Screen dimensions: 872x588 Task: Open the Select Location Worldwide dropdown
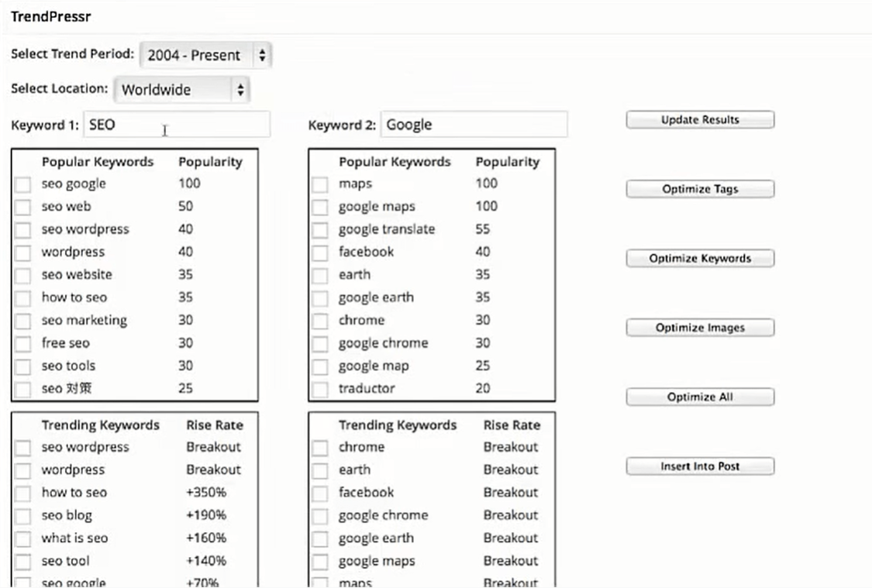[x=182, y=90]
